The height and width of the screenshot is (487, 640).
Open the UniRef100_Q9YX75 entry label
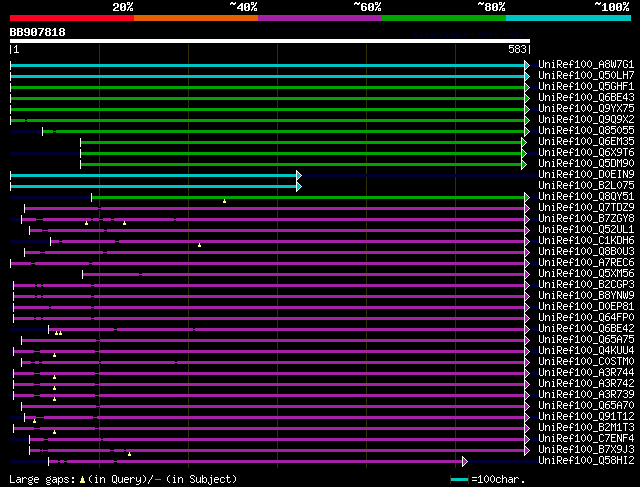click(586, 109)
